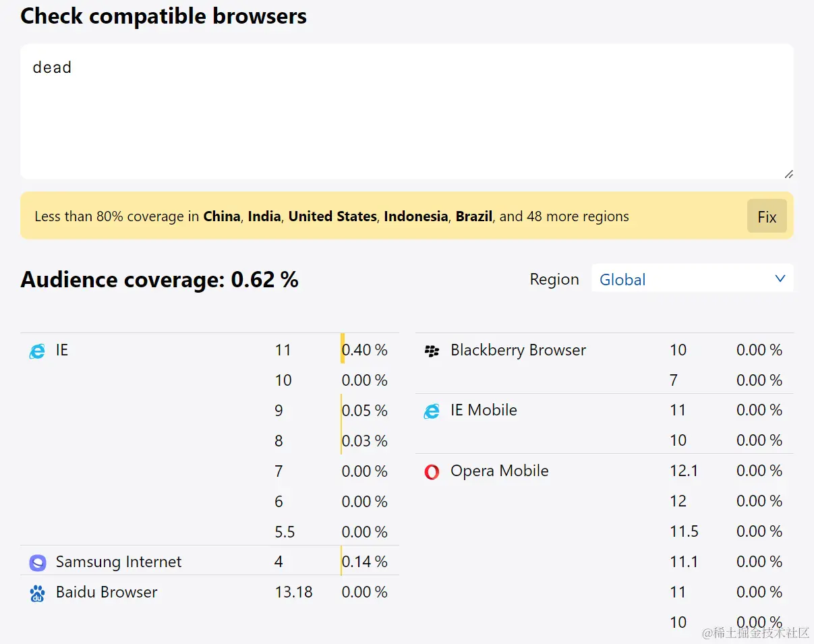The width and height of the screenshot is (814, 644).
Task: Click 'Audience coverage: 0.62 %' heading
Action: (159, 279)
